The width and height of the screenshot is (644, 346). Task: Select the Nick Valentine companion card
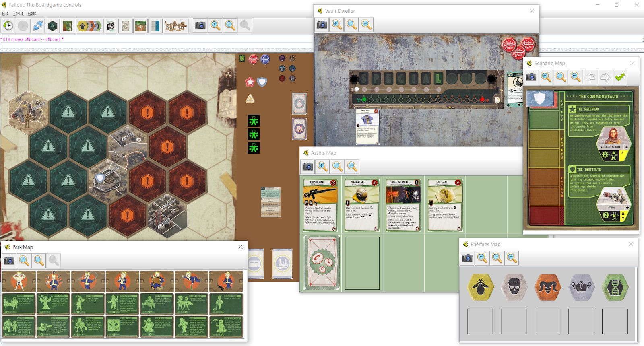point(403,206)
